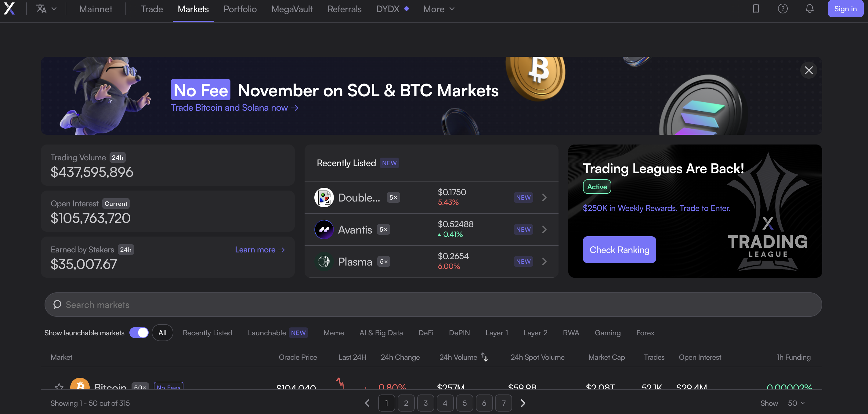Open the help question mark icon
Viewport: 868px width, 414px height.
[783, 9]
